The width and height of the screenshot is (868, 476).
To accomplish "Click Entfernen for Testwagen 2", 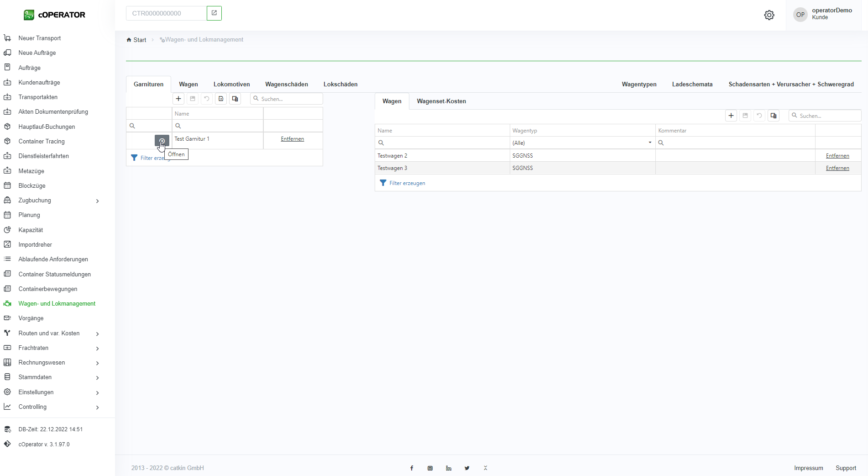I will coord(837,156).
